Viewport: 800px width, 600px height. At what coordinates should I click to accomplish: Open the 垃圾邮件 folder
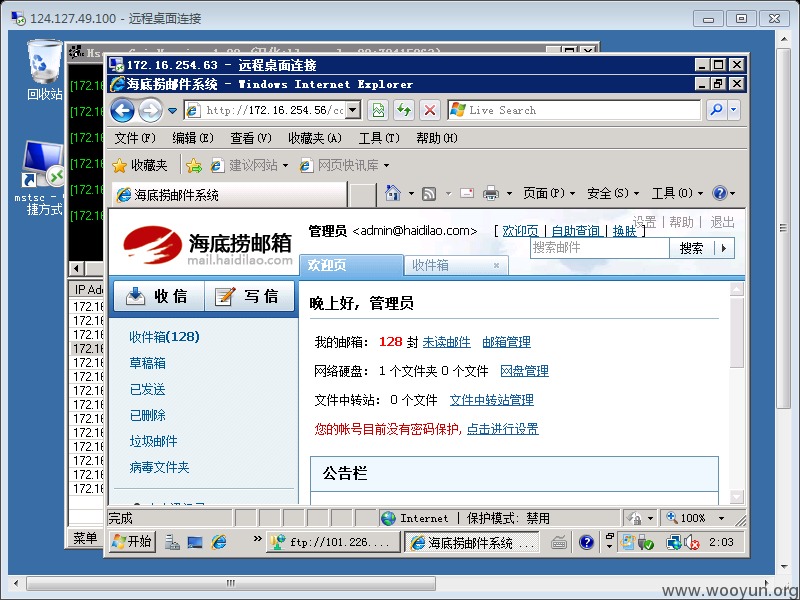(154, 441)
